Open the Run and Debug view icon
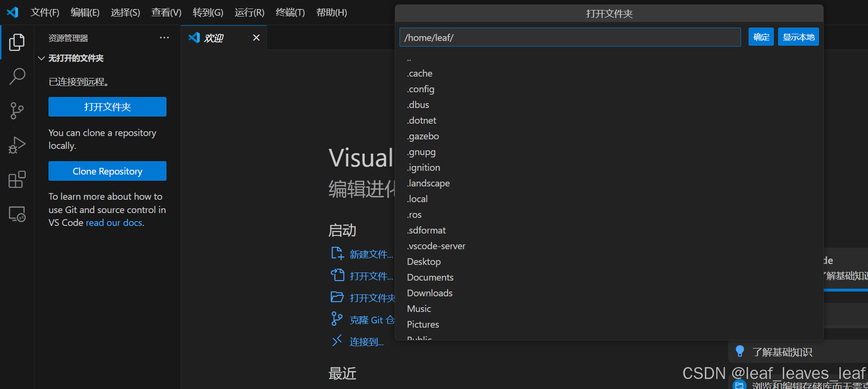 (17, 145)
